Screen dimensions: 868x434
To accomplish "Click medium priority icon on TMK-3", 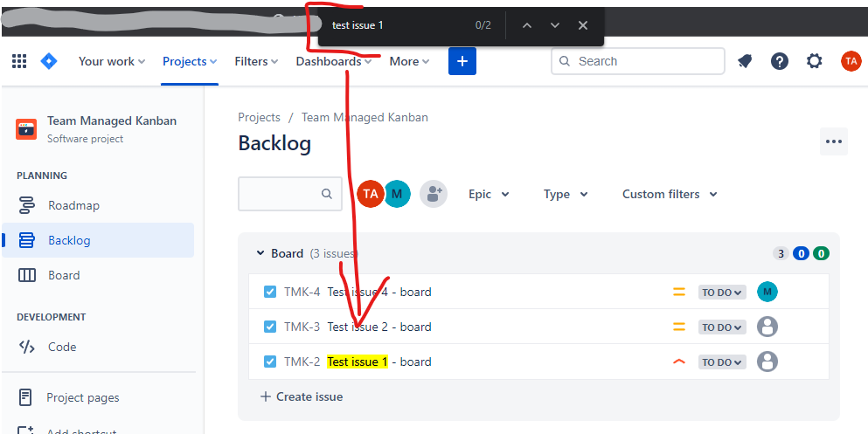I will pyautogui.click(x=679, y=327).
